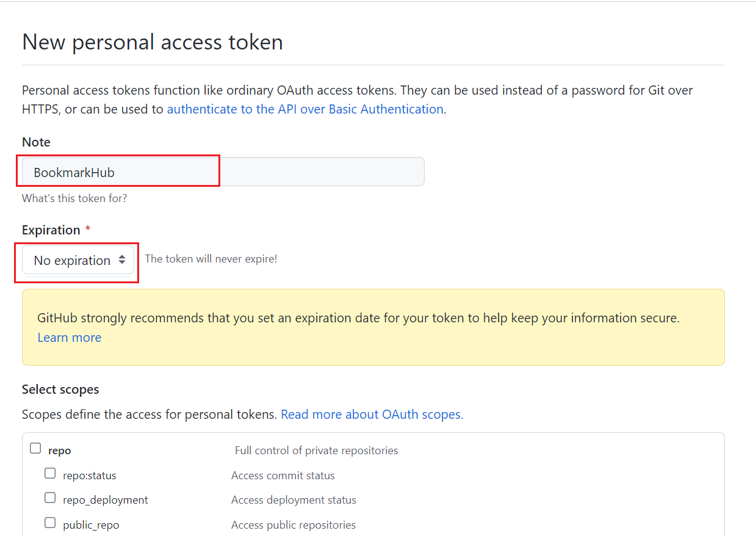
Task: Click the Note field containing BookmarkHub
Action: [x=223, y=172]
